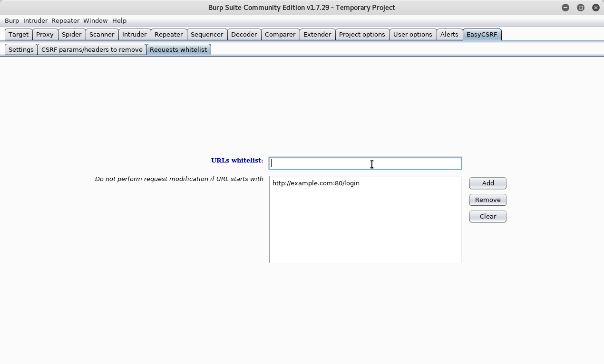
Task: Open the Project options tab
Action: [362, 35]
